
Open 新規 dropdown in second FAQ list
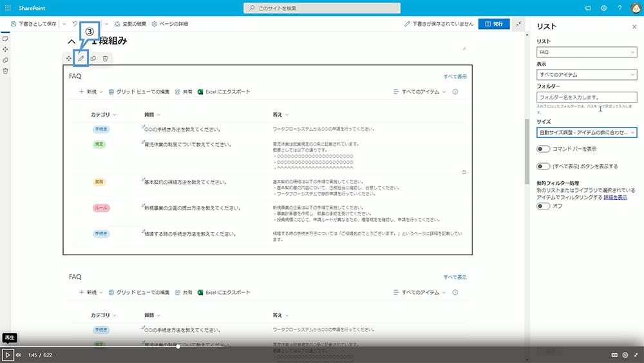click(x=91, y=292)
